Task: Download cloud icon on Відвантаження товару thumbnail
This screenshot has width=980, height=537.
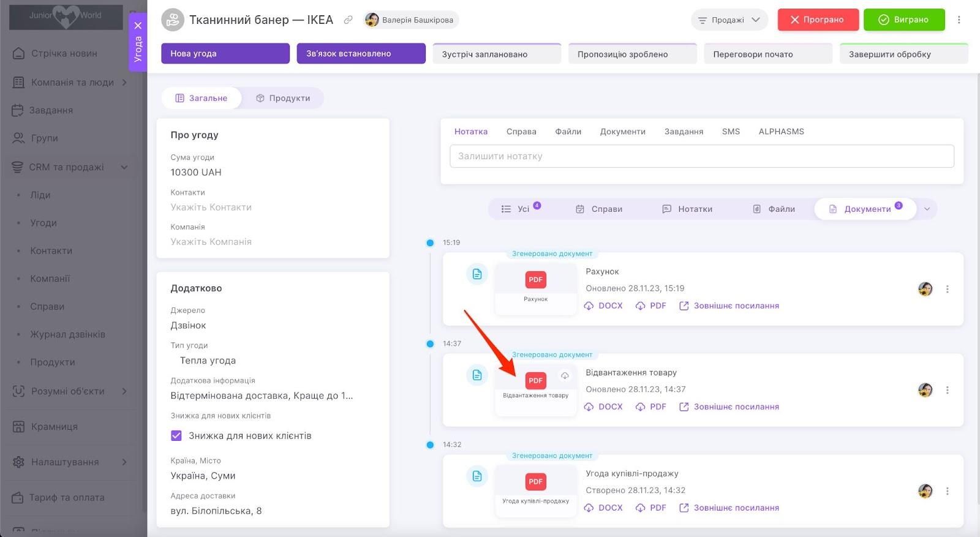Action: point(565,375)
